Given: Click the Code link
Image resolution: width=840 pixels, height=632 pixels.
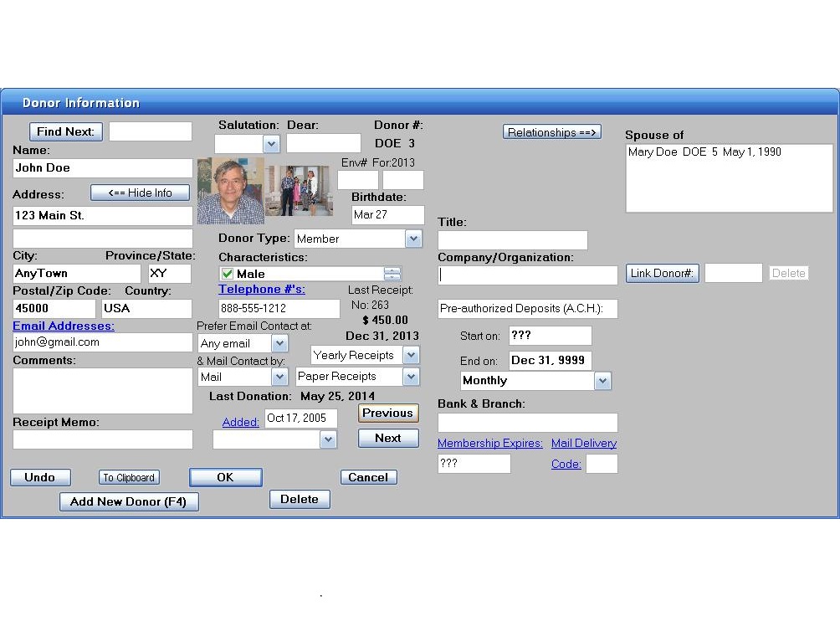Looking at the screenshot, I should click(566, 465).
